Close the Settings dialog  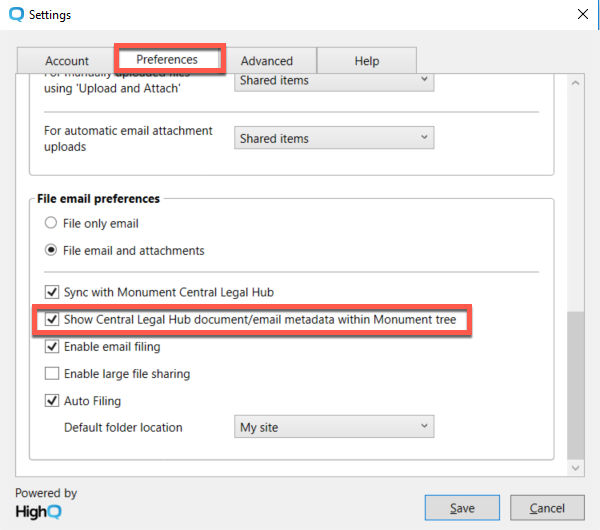tap(582, 15)
